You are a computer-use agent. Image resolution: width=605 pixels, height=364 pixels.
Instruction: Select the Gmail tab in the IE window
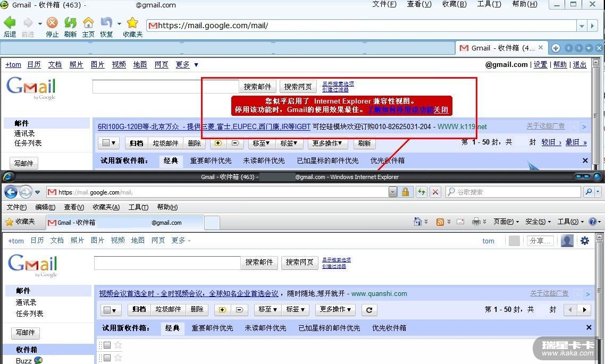click(x=124, y=223)
